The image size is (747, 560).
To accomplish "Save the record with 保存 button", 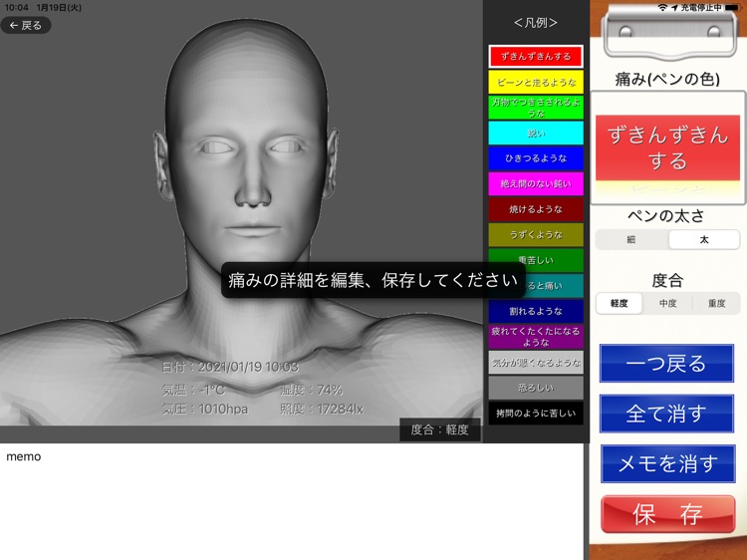I will [667, 514].
